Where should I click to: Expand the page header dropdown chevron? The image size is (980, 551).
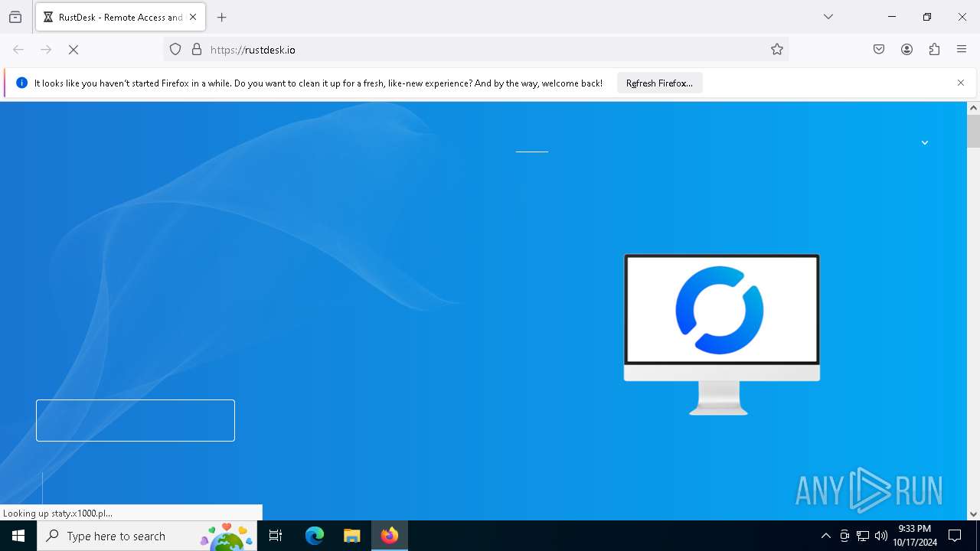[925, 142]
